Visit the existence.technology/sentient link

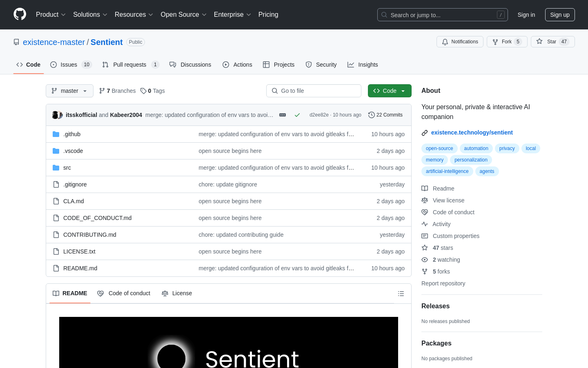click(x=472, y=132)
